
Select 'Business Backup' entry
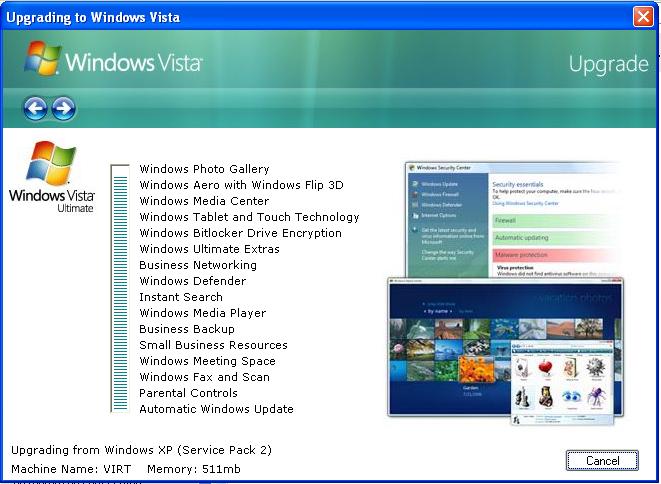187,329
